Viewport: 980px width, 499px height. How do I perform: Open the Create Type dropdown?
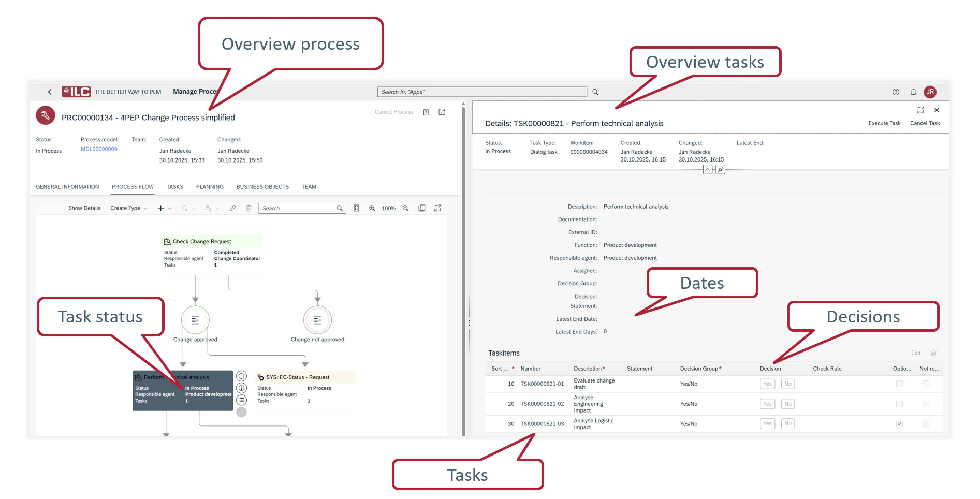(129, 208)
